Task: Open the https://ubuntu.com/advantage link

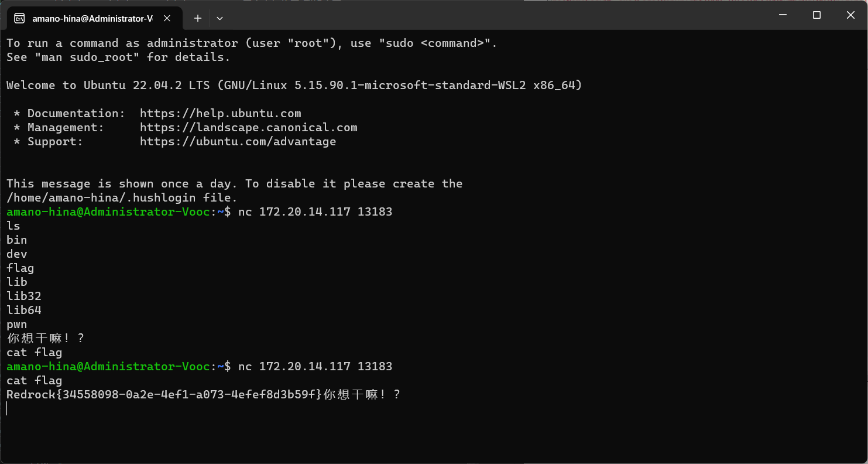Action: [238, 141]
